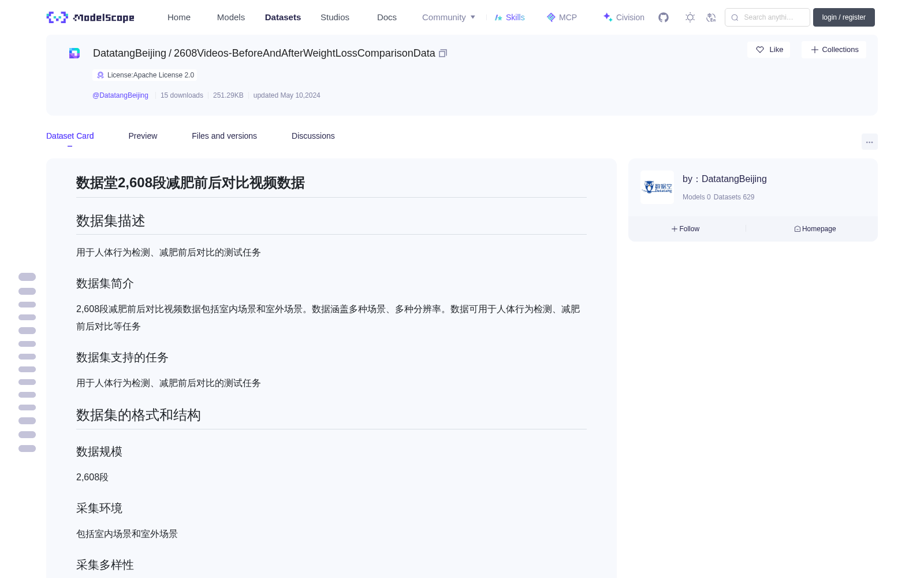Image resolution: width=924 pixels, height=578 pixels.
Task: Open the @DatatangBeijing author link
Action: pyautogui.click(x=120, y=95)
